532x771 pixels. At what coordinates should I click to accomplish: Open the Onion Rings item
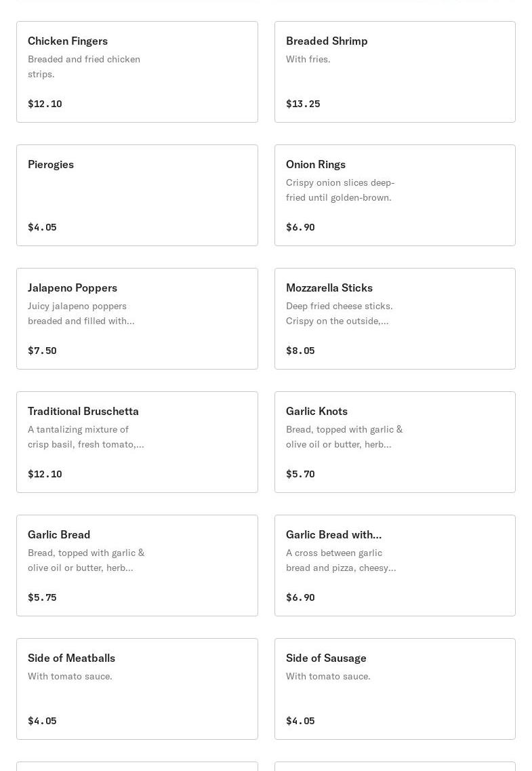pyautogui.click(x=394, y=195)
